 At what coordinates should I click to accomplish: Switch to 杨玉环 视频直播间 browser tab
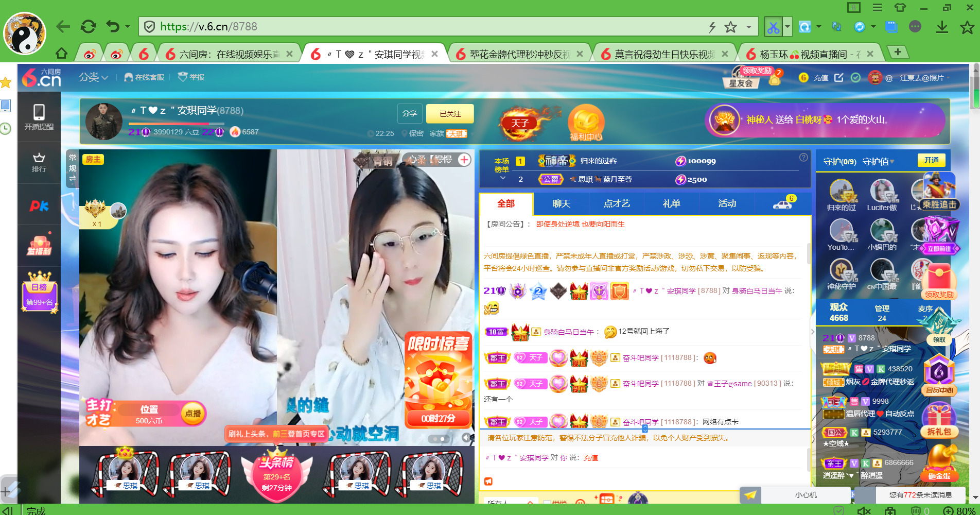point(810,54)
